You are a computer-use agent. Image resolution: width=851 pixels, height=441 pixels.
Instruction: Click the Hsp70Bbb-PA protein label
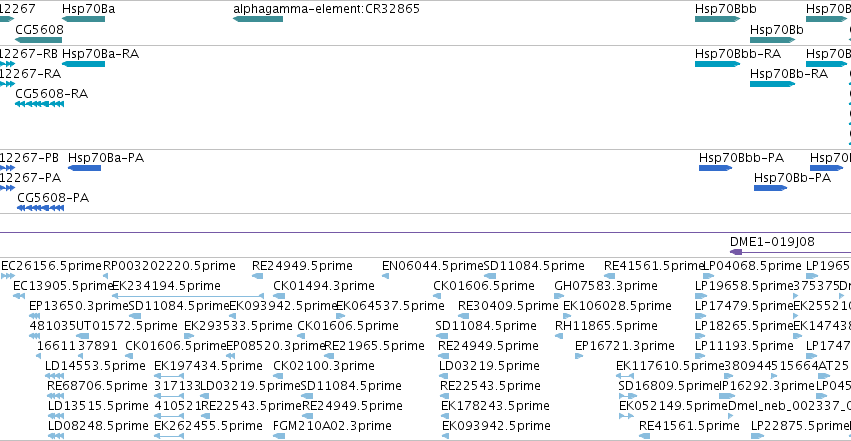click(741, 158)
